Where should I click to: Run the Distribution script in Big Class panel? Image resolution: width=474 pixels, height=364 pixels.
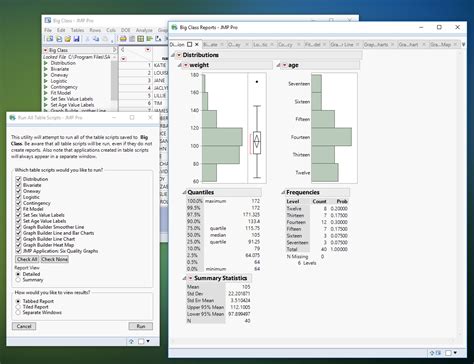click(x=46, y=63)
